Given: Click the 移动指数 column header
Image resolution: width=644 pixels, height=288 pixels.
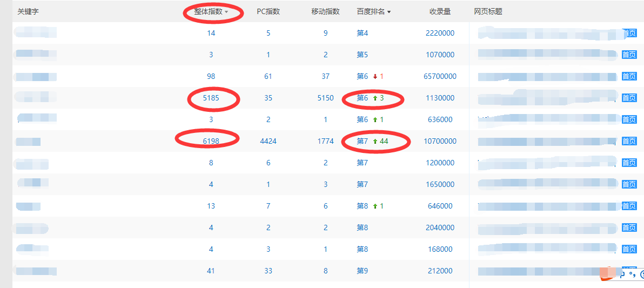Looking at the screenshot, I should tap(325, 12).
